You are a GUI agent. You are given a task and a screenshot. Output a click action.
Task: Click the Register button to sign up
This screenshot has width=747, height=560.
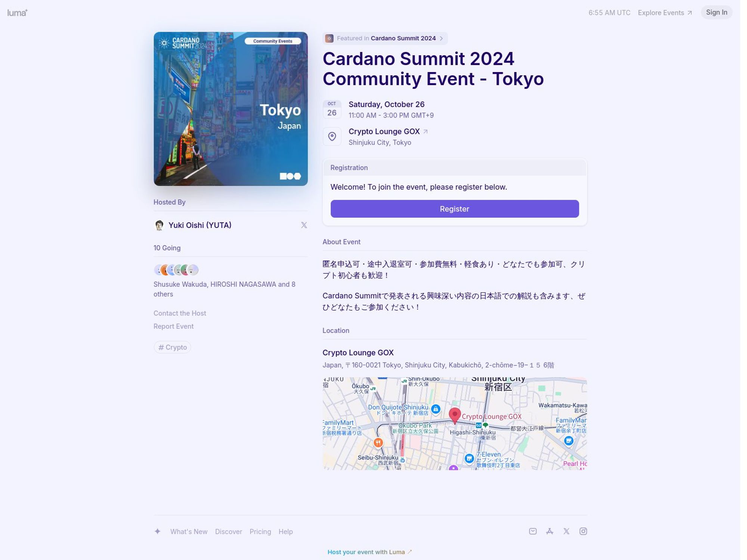tap(455, 208)
